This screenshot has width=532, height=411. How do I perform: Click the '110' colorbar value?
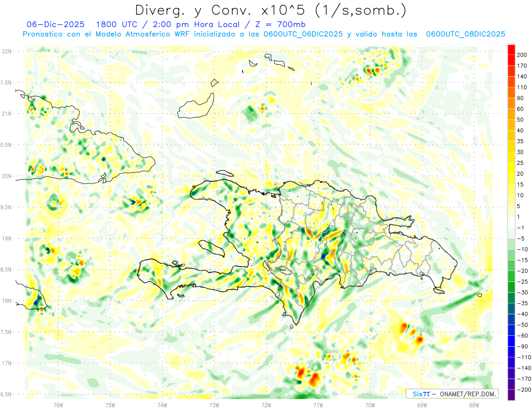click(523, 87)
